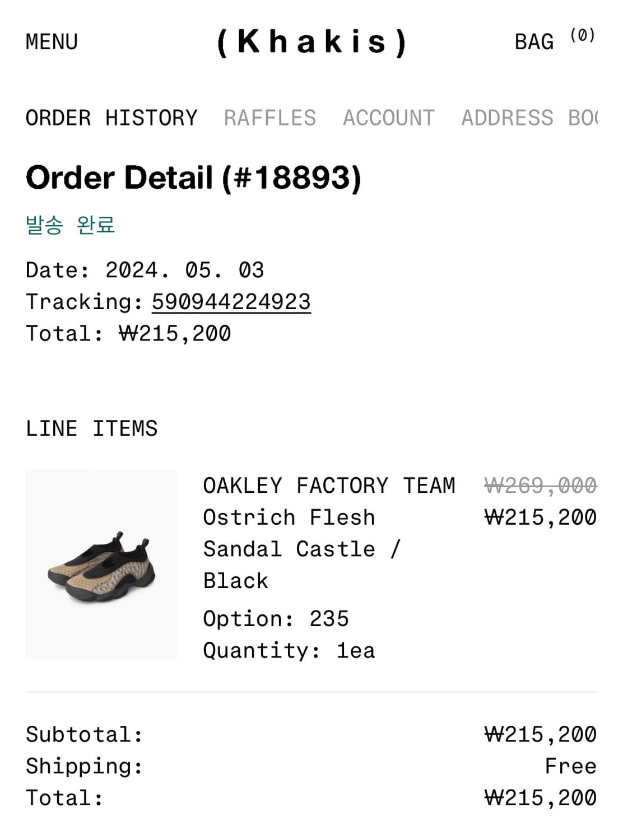Select the discounted price ₩215,200
623x840 pixels.
click(x=542, y=516)
